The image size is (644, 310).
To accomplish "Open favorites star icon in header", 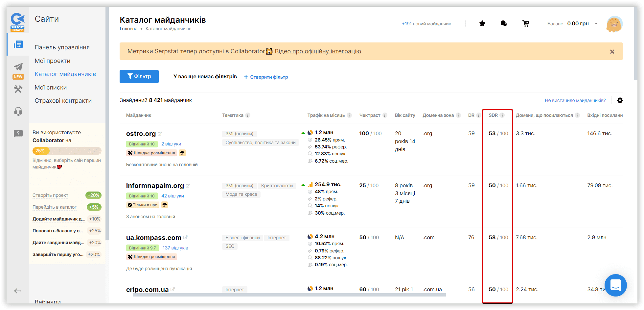I will point(482,23).
